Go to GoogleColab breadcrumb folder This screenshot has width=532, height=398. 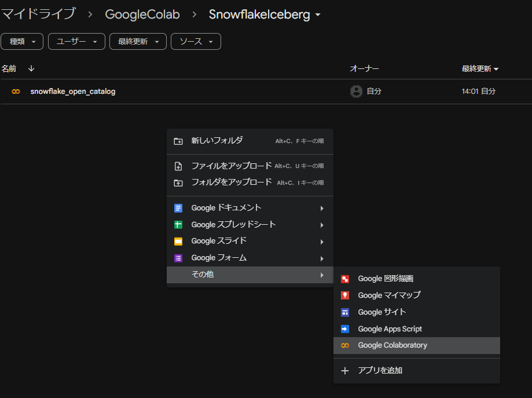click(x=142, y=14)
